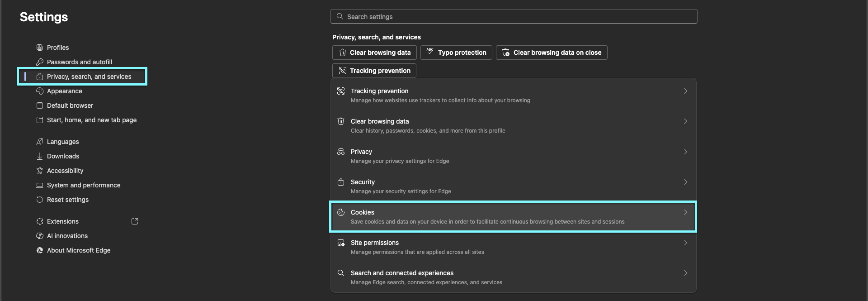The width and height of the screenshot is (868, 301).
Task: Click the System and performance laptop icon
Action: [40, 185]
